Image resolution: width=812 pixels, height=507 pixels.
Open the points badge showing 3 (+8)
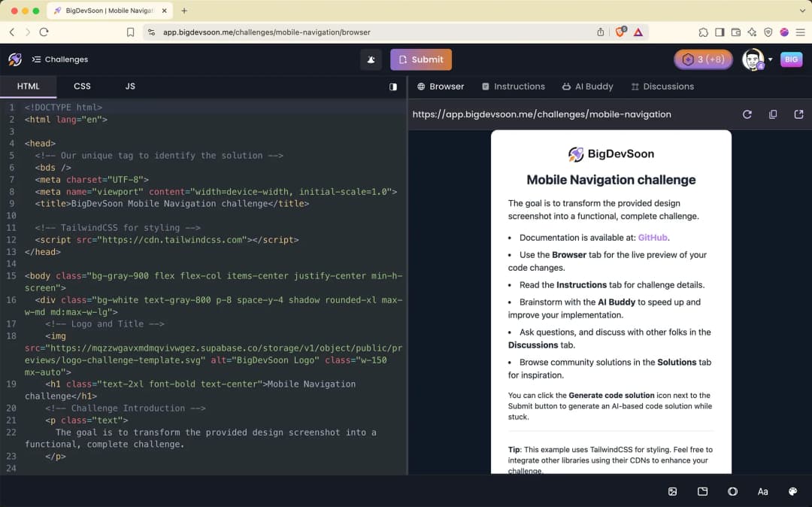pyautogui.click(x=703, y=59)
